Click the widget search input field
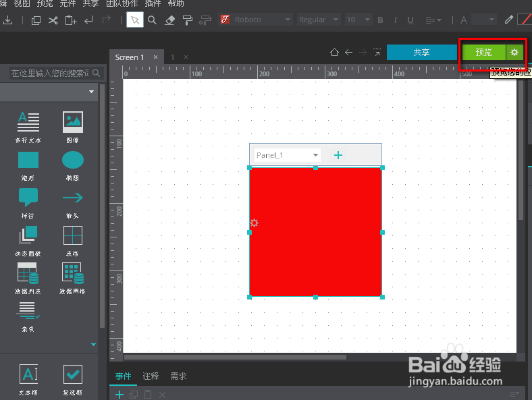 tap(51, 73)
